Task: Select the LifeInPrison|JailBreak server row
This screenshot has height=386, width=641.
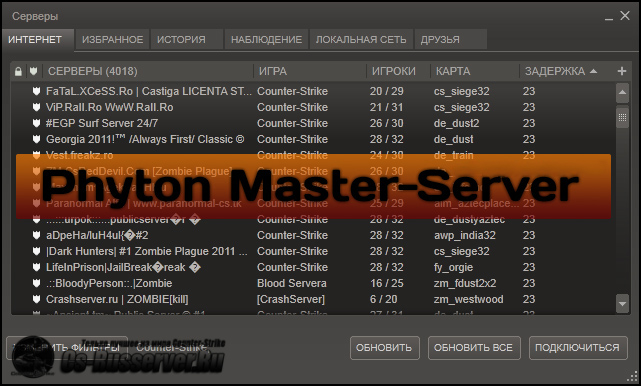Action: tap(313, 267)
